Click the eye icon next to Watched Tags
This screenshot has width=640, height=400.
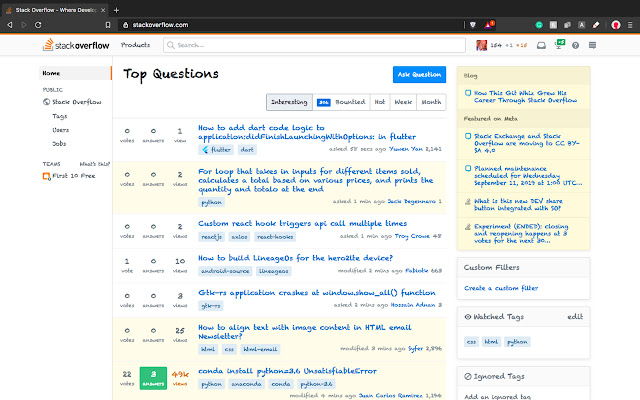[x=468, y=317]
